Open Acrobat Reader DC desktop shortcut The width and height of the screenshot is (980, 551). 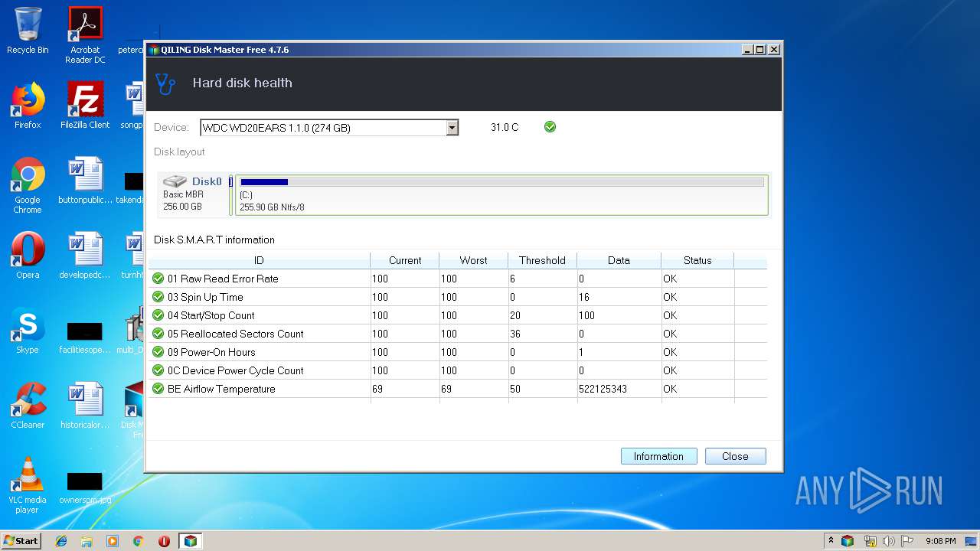[x=85, y=34]
